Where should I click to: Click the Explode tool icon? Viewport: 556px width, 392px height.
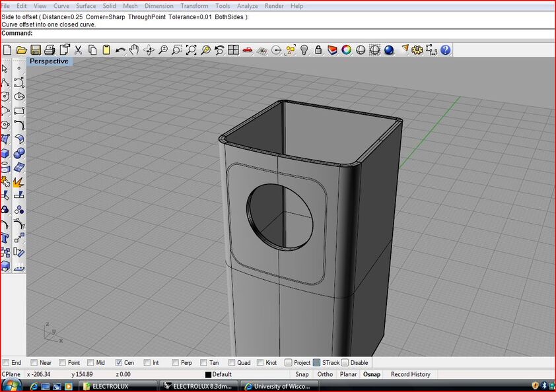click(19, 181)
